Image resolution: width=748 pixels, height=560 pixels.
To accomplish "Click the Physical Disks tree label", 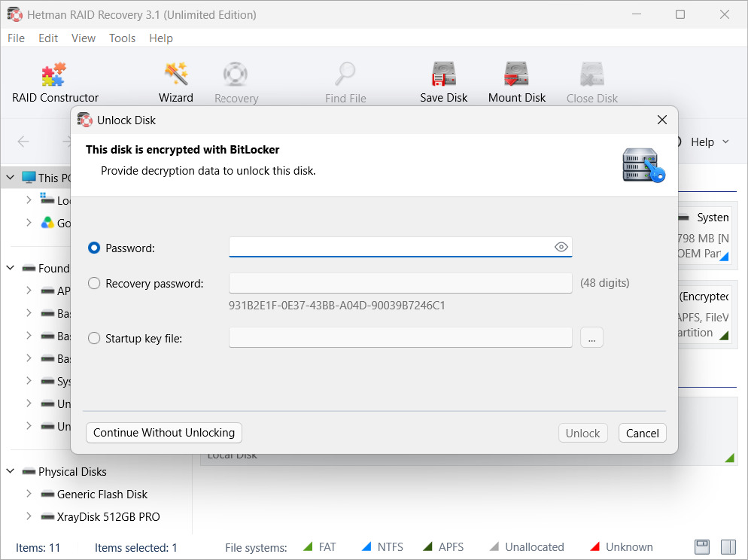I will point(72,472).
